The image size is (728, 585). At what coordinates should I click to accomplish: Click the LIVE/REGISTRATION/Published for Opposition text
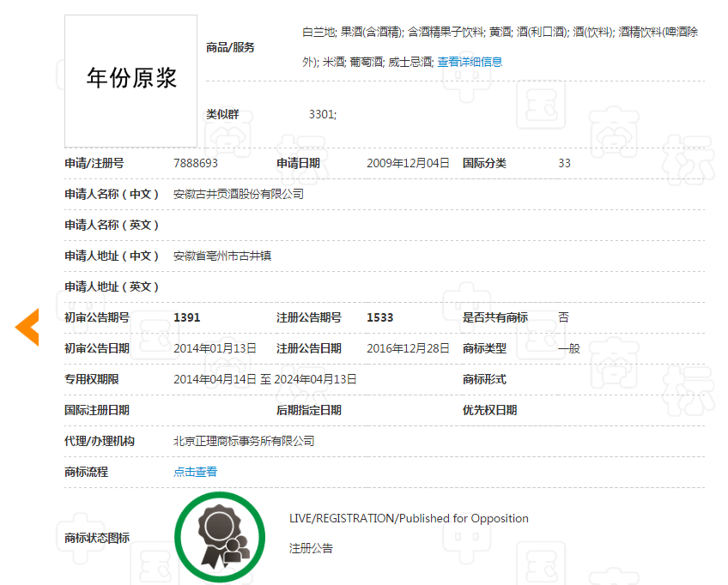[x=407, y=518]
